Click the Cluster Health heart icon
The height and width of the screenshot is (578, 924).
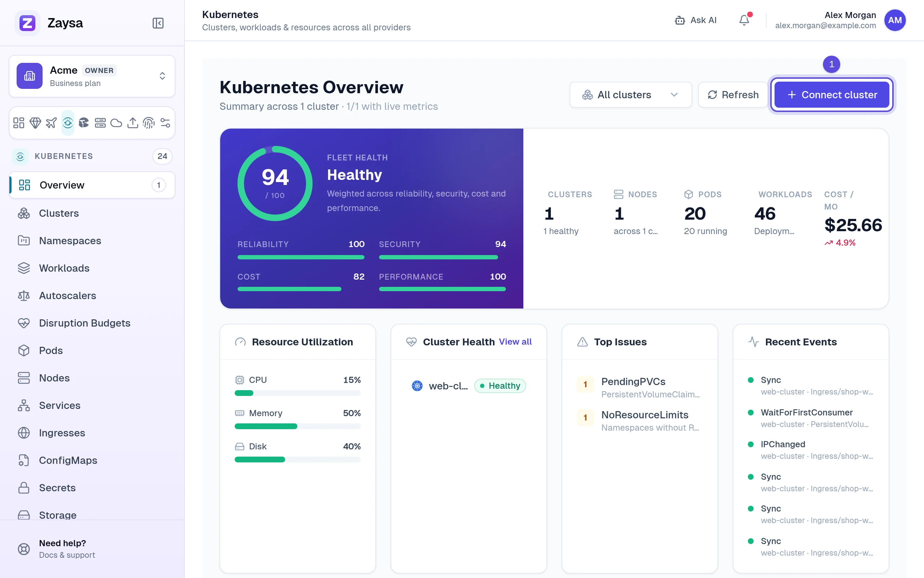[411, 342]
